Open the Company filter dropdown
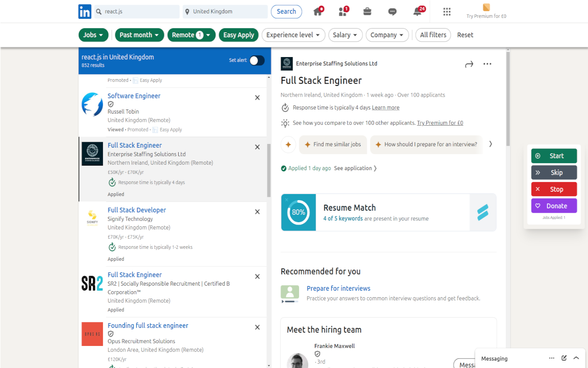 [387, 35]
